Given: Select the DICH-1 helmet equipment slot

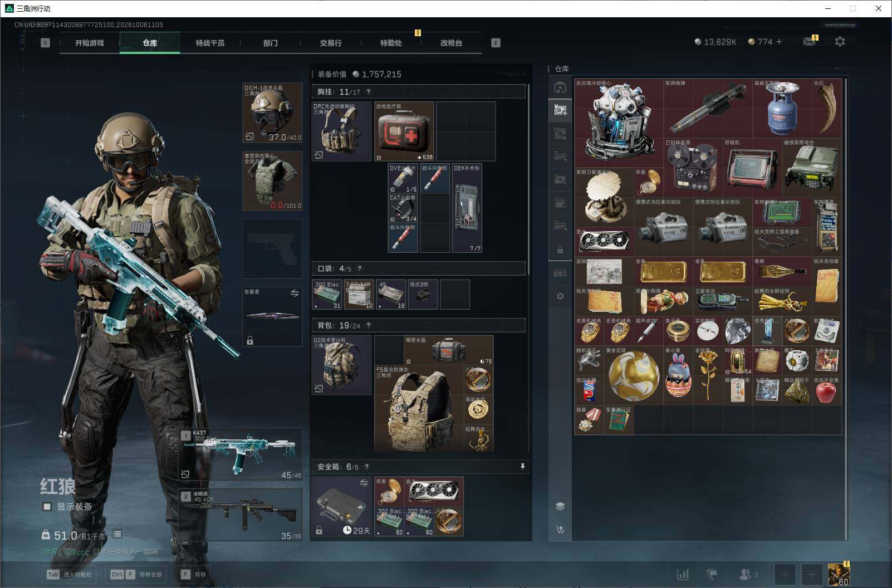Looking at the screenshot, I should 272,113.
